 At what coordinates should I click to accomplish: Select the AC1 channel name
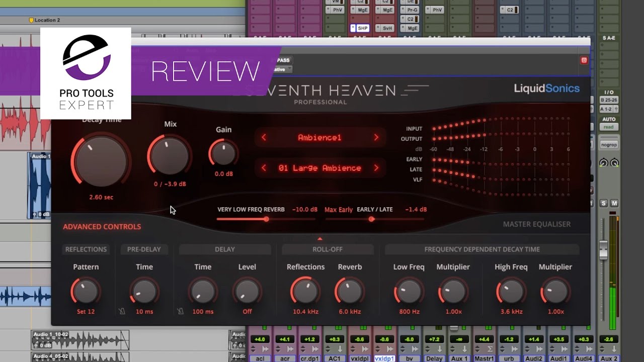pyautogui.click(x=336, y=359)
